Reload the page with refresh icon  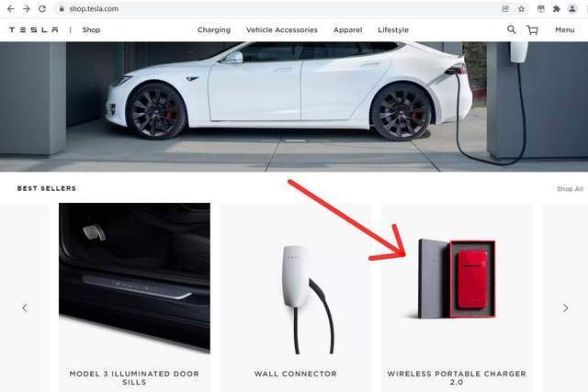(x=42, y=8)
